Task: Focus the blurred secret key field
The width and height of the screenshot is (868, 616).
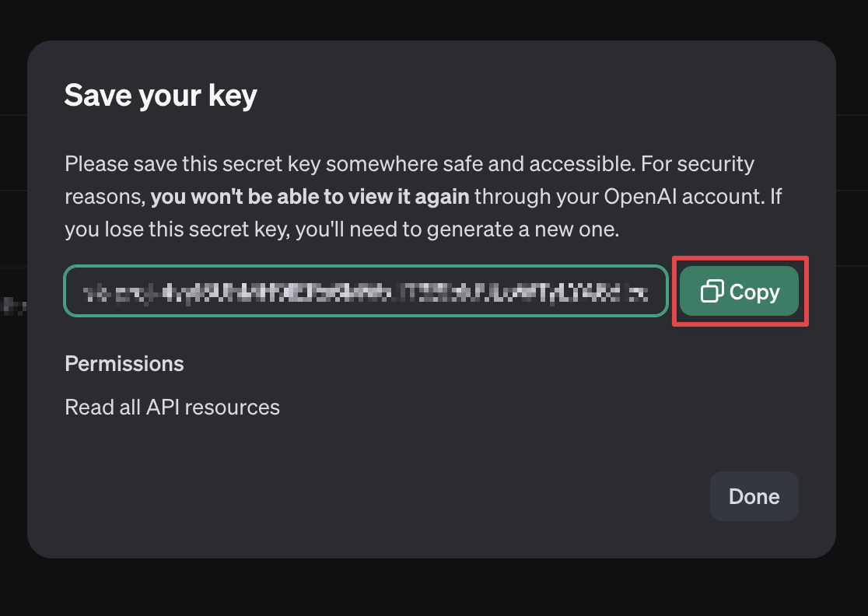Action: tap(366, 291)
